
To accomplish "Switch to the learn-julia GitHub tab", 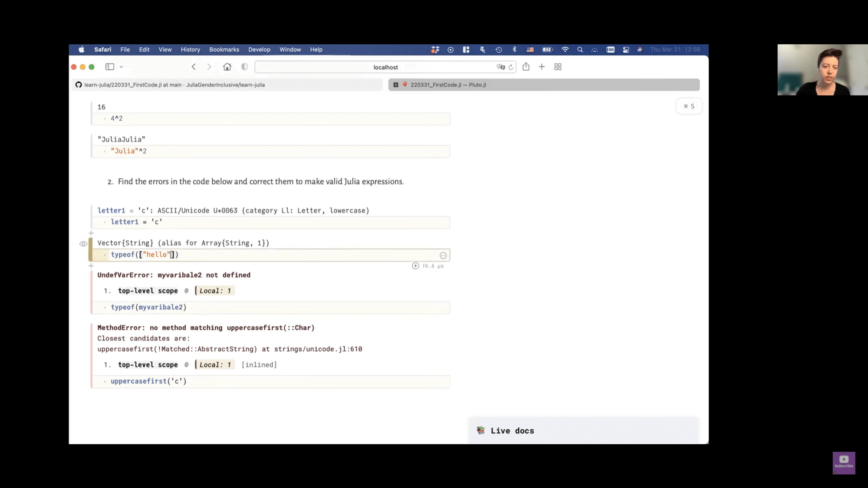I will pyautogui.click(x=227, y=85).
